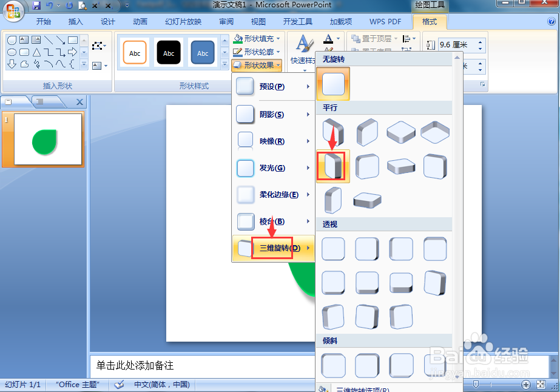The width and height of the screenshot is (560, 392).
Task: Switch to the 设计 ribbon tab
Action: coord(108,22)
